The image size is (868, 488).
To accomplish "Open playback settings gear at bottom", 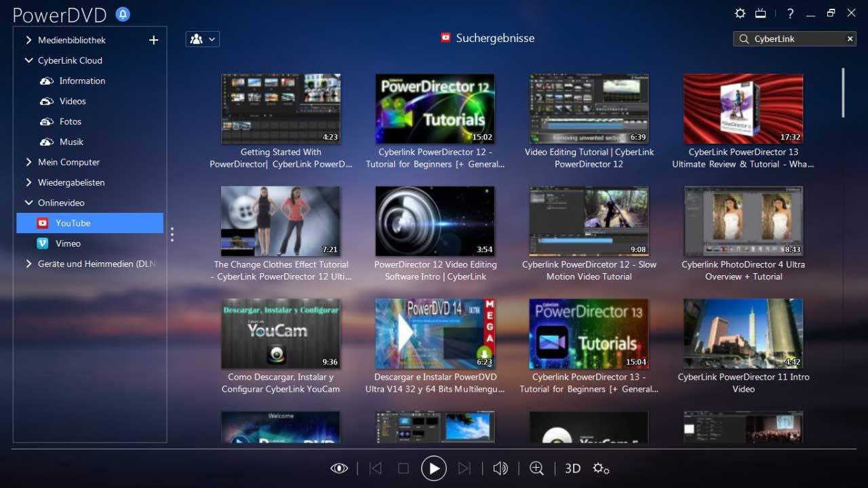I will (x=601, y=468).
